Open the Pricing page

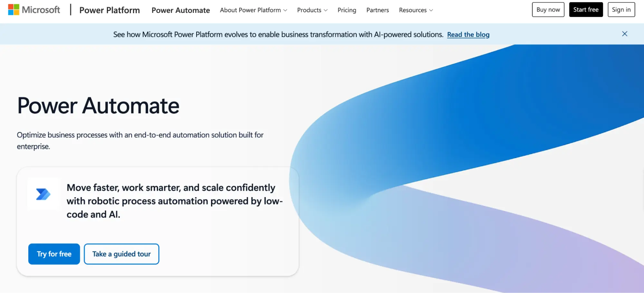347,10
